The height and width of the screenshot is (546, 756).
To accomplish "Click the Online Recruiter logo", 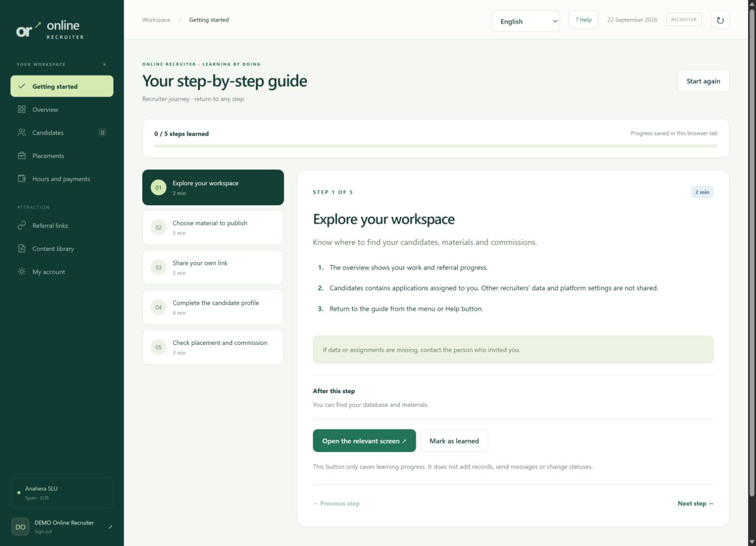I will [50, 30].
